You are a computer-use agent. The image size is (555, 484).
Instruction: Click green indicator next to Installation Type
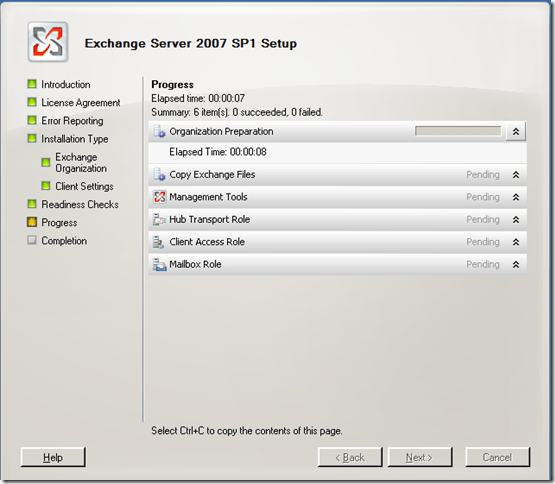(32, 138)
